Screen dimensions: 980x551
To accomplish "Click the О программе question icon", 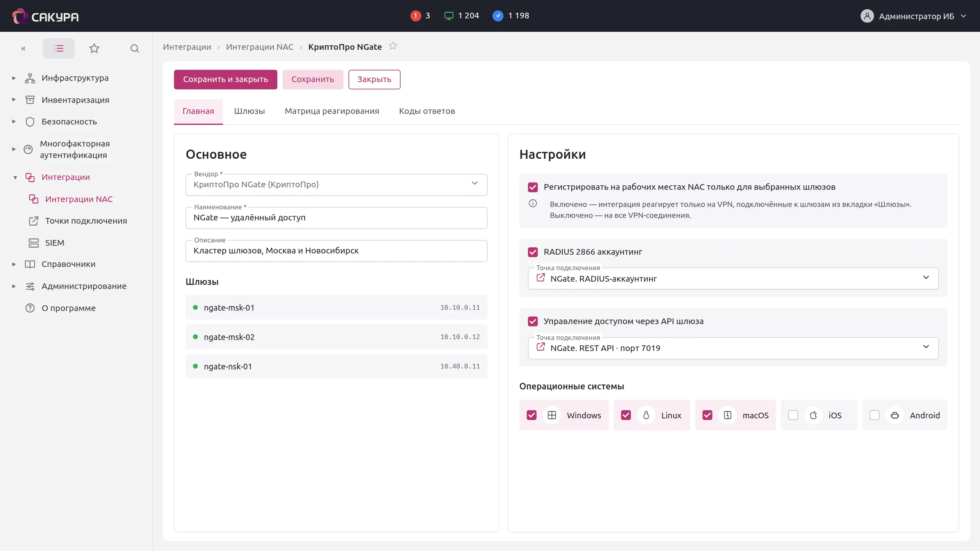I will [30, 308].
